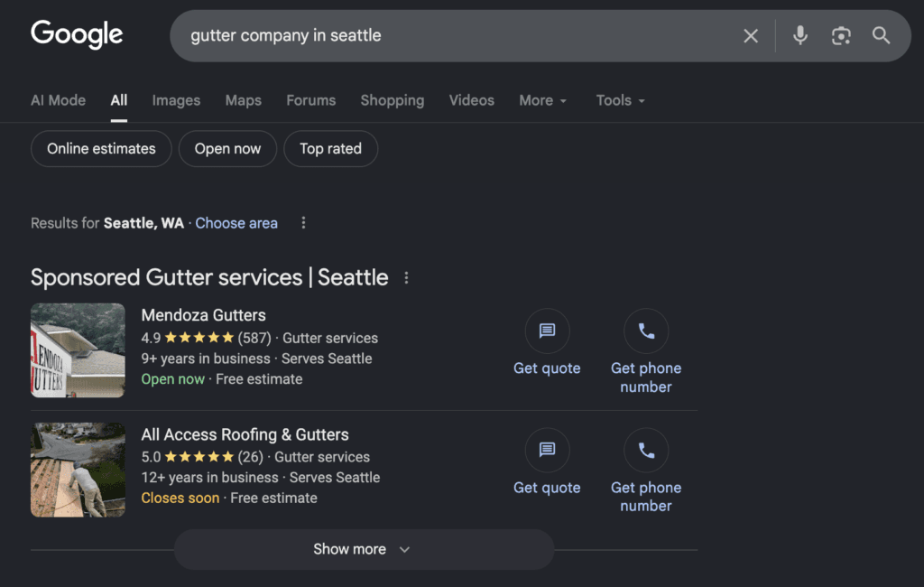The width and height of the screenshot is (924, 587).
Task: Apply the Top rated filter chip
Action: pos(330,149)
